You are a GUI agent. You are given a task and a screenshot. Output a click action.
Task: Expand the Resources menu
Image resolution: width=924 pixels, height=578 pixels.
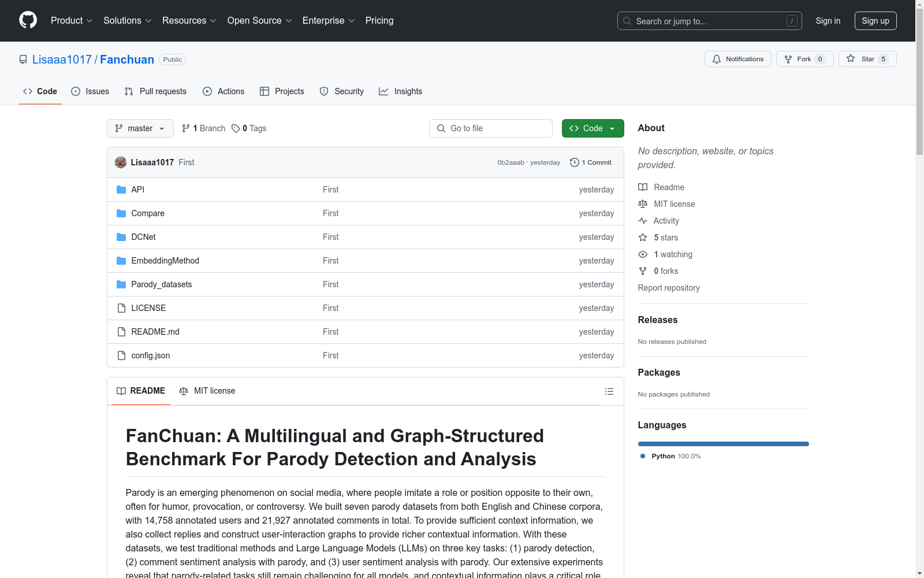(189, 20)
